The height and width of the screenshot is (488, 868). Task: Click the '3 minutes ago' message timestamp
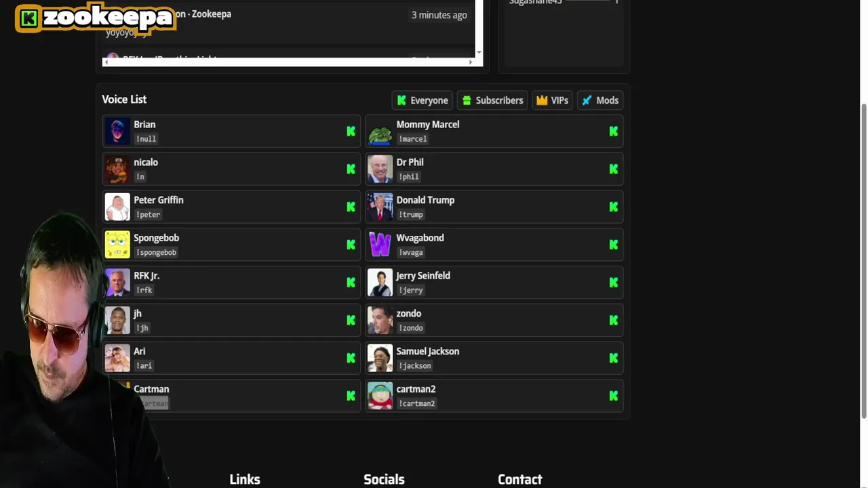tap(439, 15)
